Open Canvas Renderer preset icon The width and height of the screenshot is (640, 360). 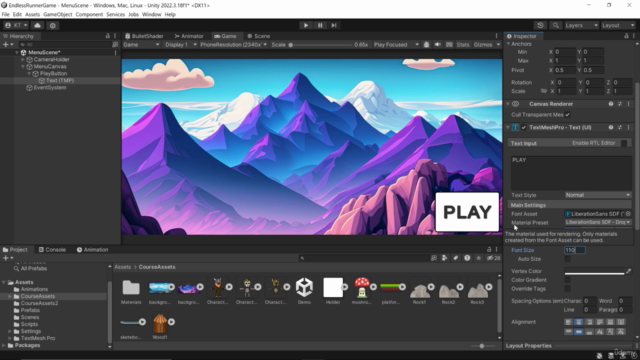(620, 104)
